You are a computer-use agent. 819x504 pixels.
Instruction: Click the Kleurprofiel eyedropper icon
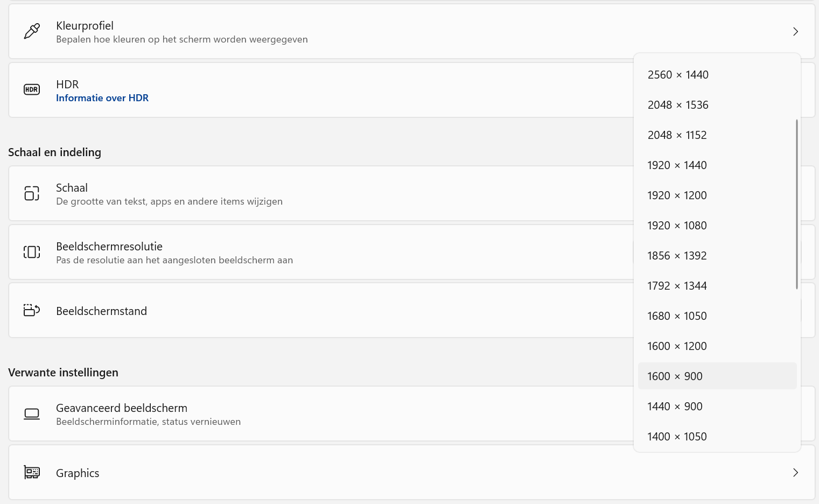click(x=32, y=31)
